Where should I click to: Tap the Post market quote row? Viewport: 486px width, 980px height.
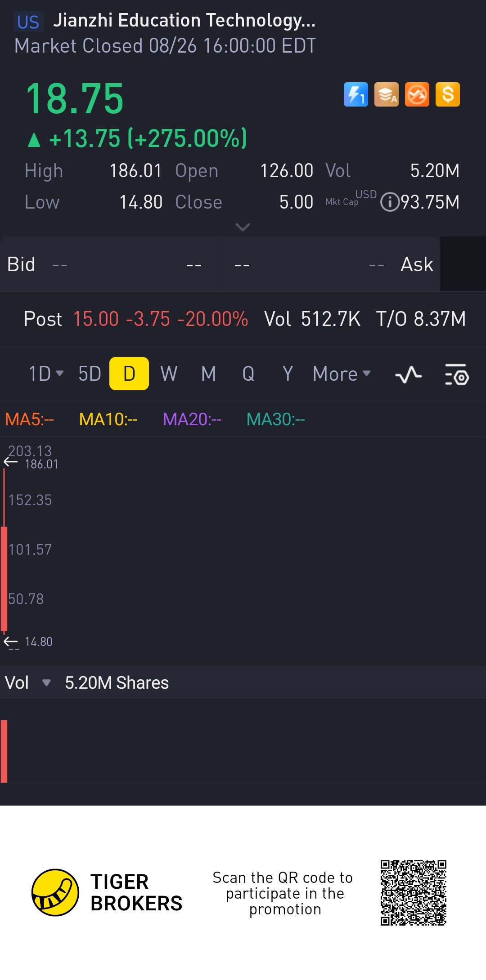coord(243,319)
